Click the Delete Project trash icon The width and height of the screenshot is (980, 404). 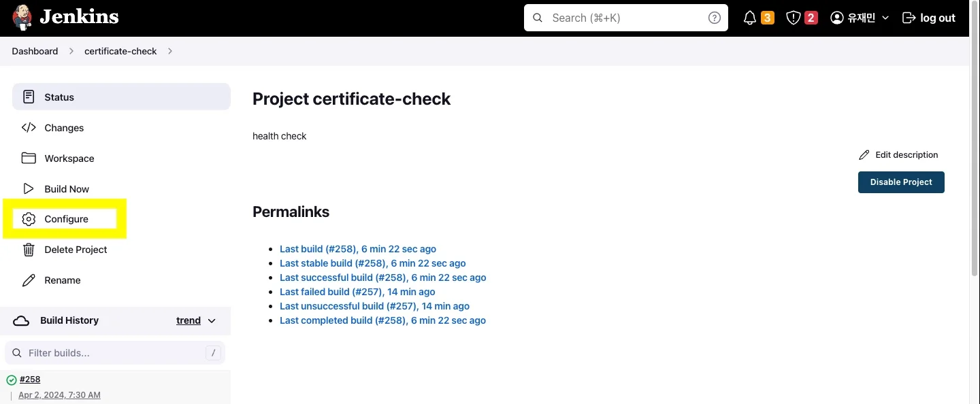pos(29,250)
